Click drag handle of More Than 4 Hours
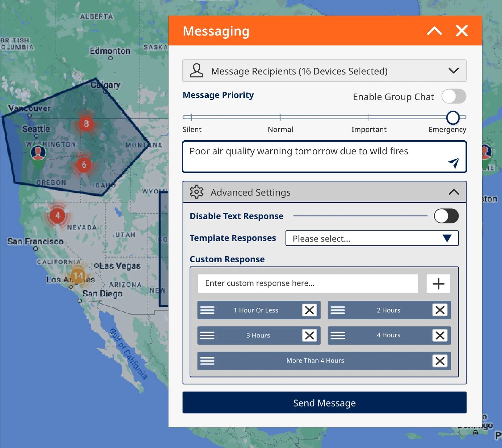This screenshot has width=502, height=448. point(207,361)
